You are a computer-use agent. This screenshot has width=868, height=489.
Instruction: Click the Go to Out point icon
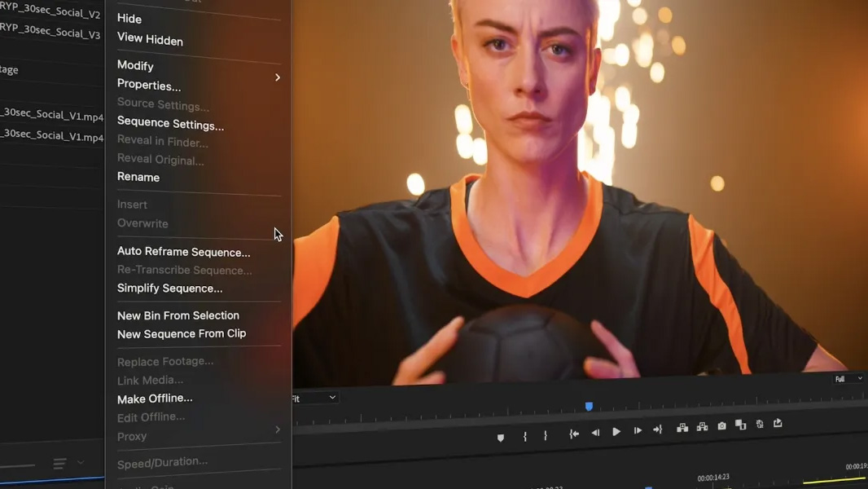[x=658, y=430]
